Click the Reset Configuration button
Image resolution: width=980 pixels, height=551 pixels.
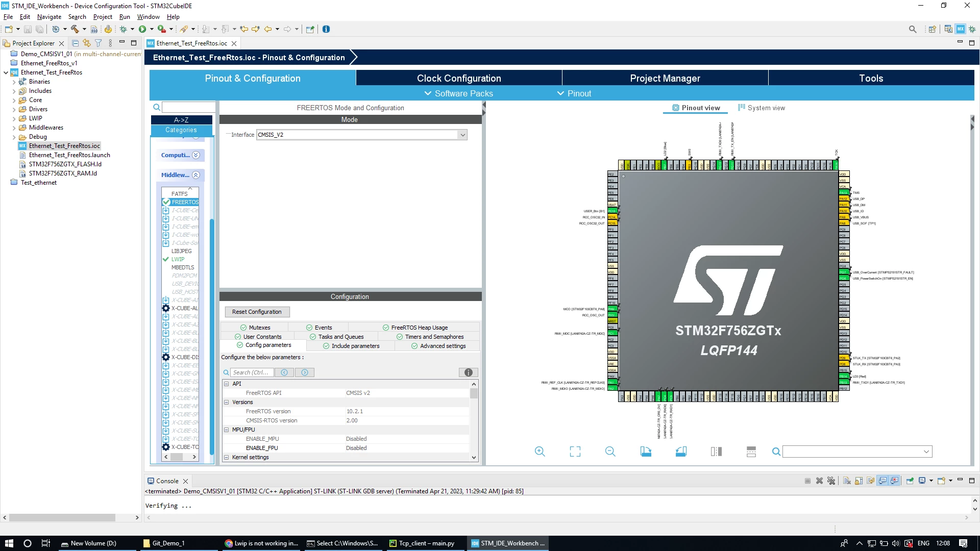[257, 312]
